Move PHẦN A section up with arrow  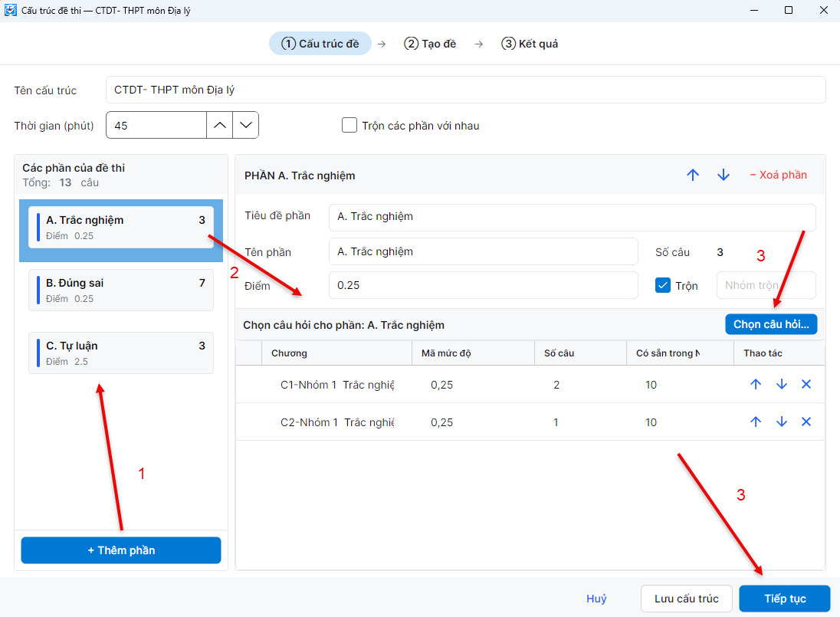coord(693,176)
